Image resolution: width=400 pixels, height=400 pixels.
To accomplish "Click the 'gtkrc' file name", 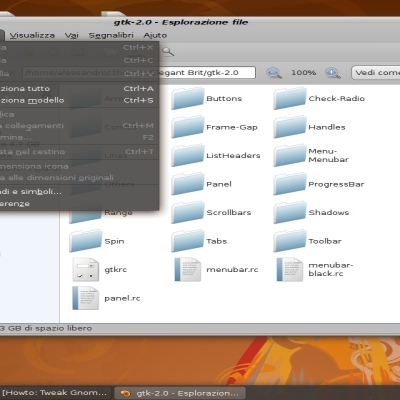I will click(116, 270).
